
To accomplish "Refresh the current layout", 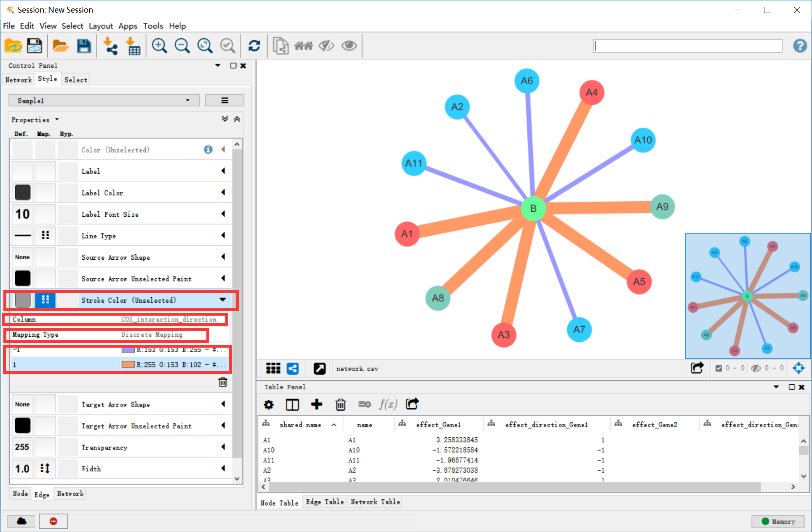I will 254,46.
